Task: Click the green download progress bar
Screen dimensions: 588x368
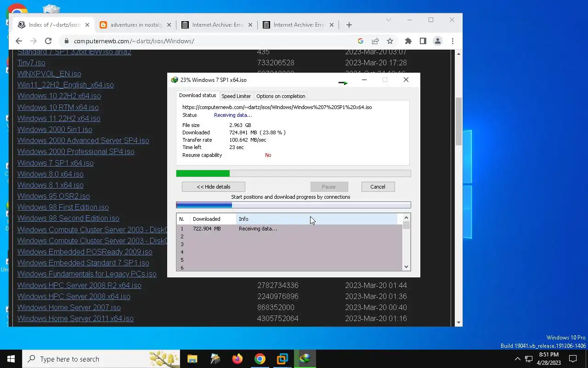Action: coord(294,173)
